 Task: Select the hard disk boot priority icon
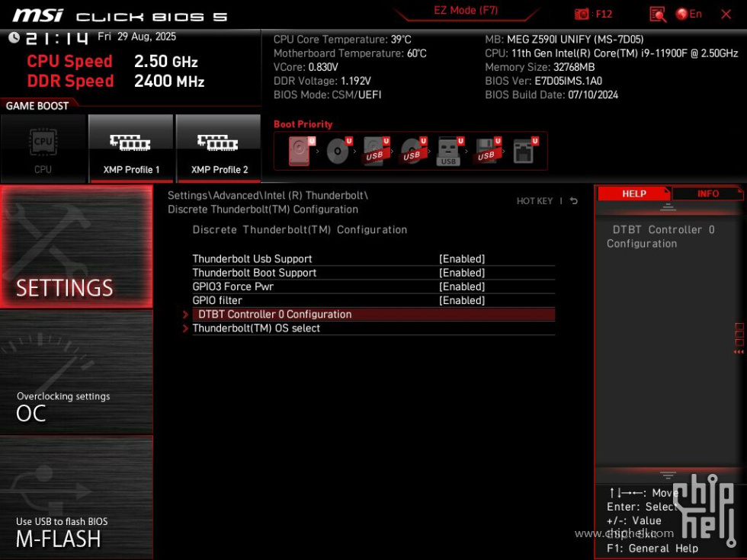point(301,151)
